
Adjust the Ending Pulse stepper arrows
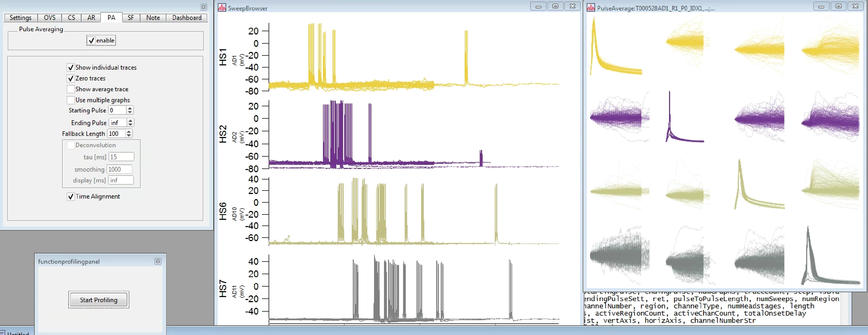pos(130,123)
